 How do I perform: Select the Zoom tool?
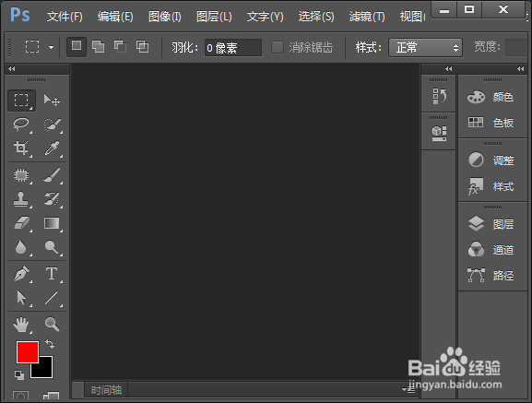pyautogui.click(x=52, y=325)
